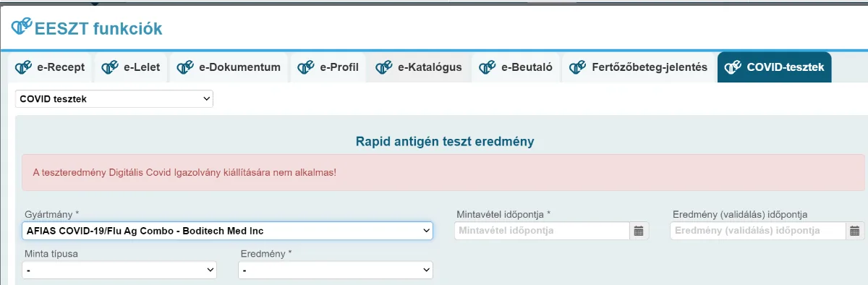Open calendar picker for Eredmény (validálás) időpontja
Screen dimensions: 868x285
(x=855, y=231)
